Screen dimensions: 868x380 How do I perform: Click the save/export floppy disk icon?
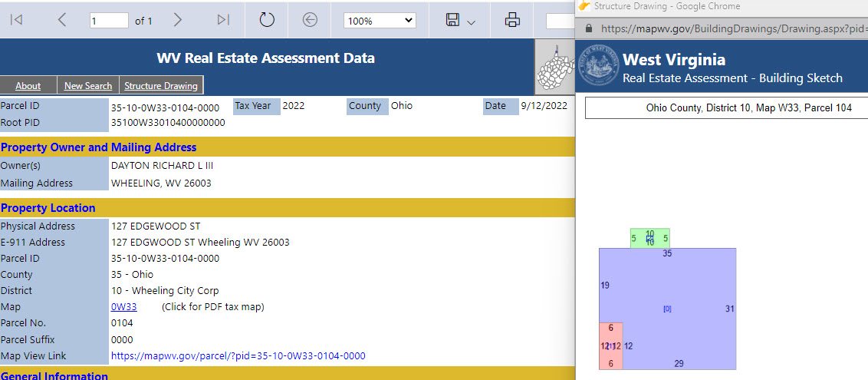452,21
